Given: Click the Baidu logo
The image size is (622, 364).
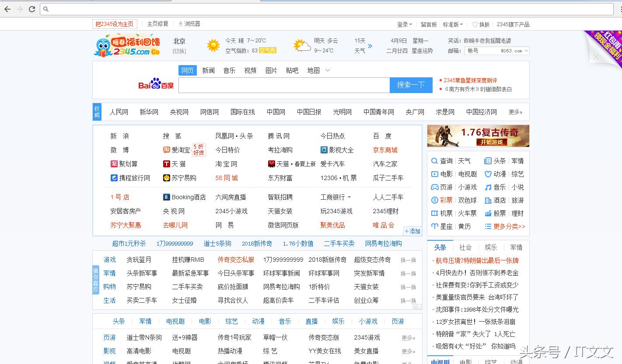Looking at the screenshot, I should 156,84.
